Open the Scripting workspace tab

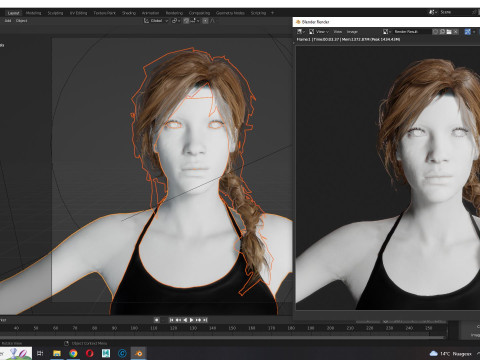[x=258, y=13]
